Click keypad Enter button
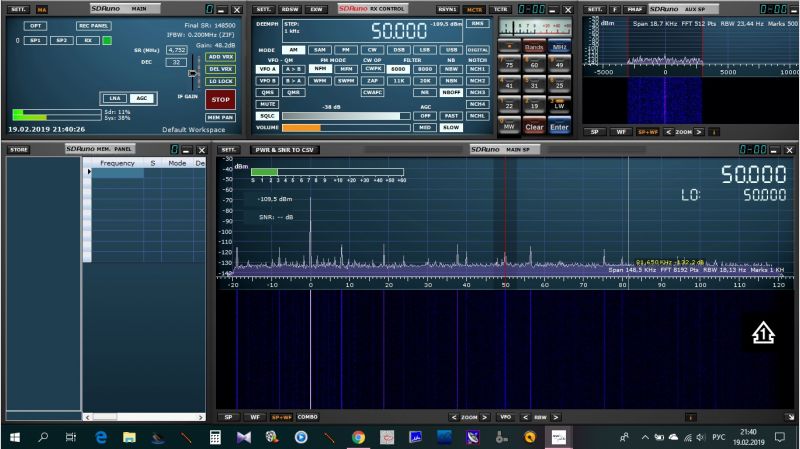Screen dimensions: 800x449 [x=559, y=127]
